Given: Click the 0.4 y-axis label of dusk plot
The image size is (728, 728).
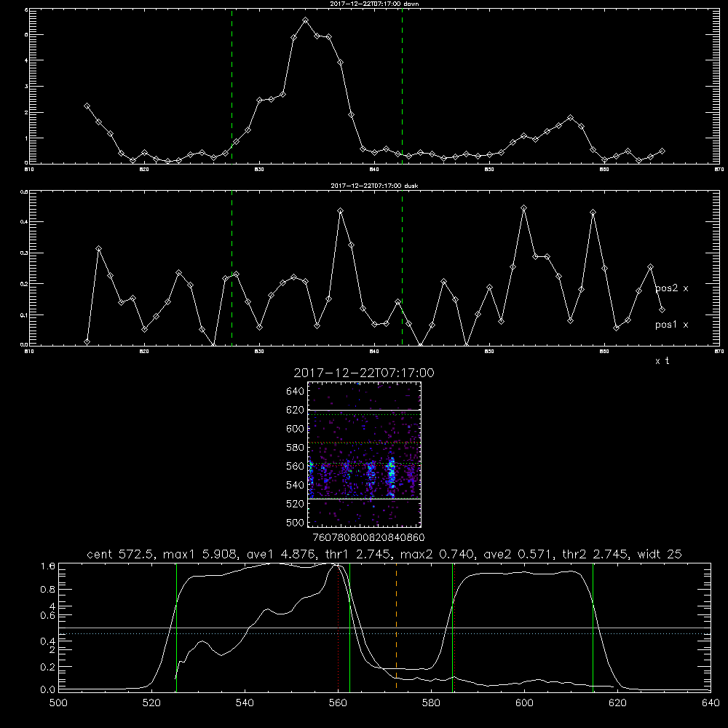Looking at the screenshot, I should pos(24,222).
